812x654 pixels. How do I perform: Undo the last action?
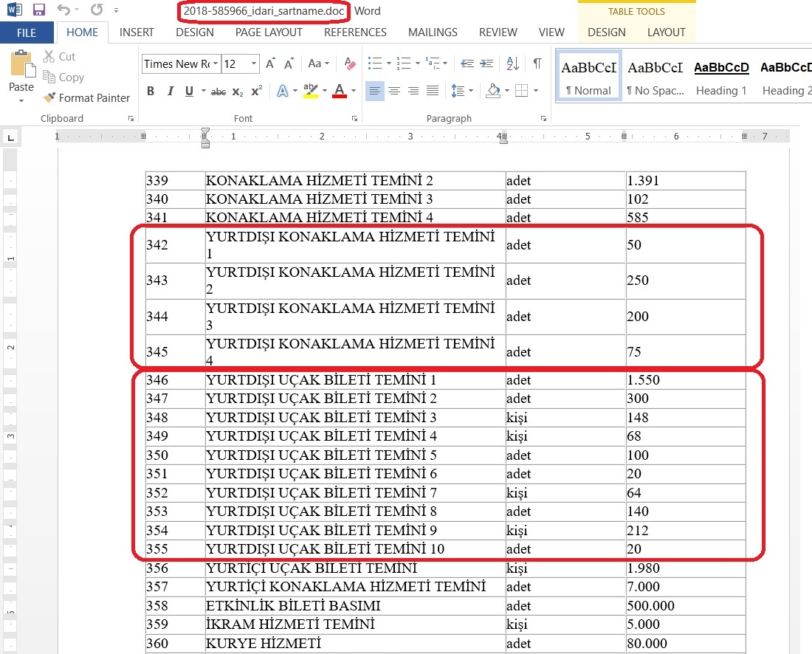pyautogui.click(x=63, y=10)
